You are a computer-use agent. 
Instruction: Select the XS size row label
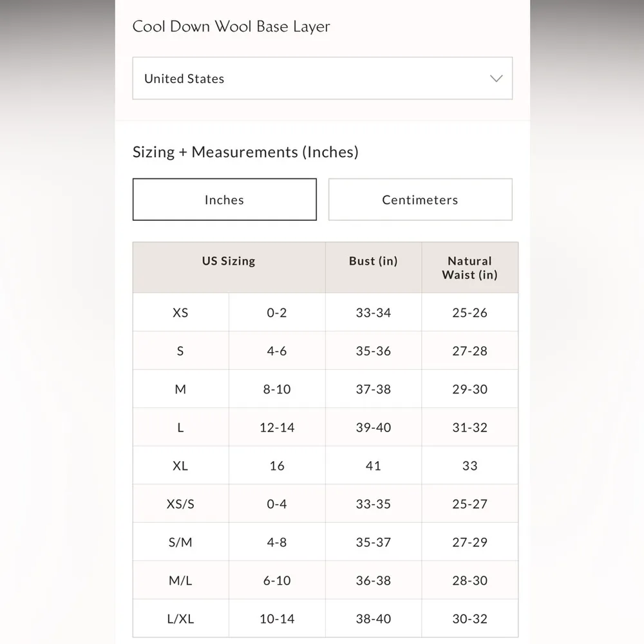[180, 313]
